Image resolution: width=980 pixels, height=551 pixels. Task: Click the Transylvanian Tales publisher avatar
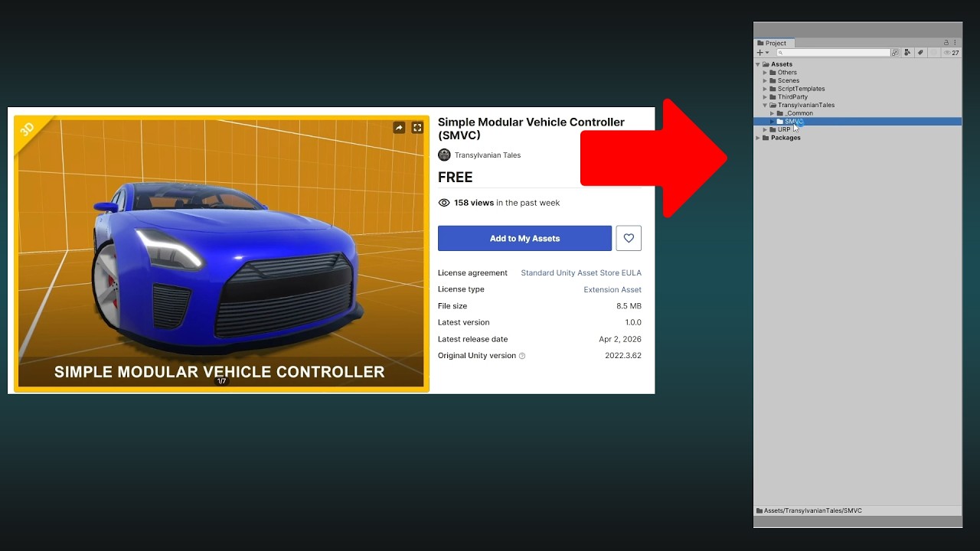click(x=444, y=155)
